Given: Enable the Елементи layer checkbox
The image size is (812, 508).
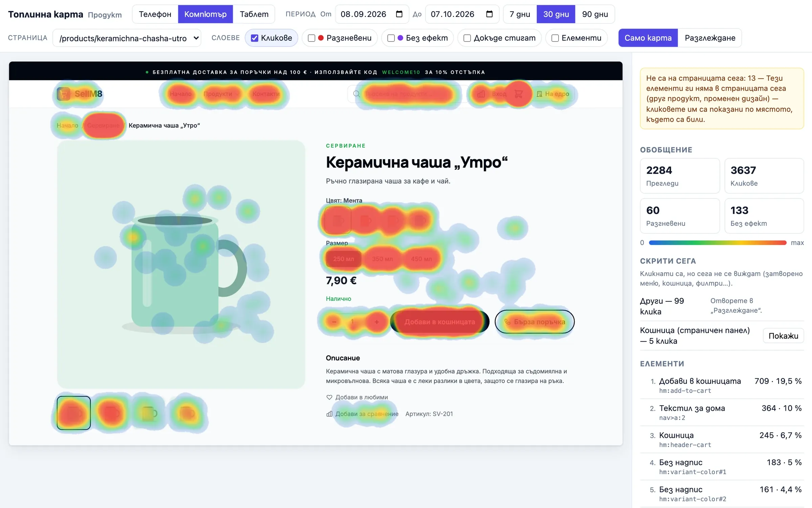Looking at the screenshot, I should (x=555, y=38).
